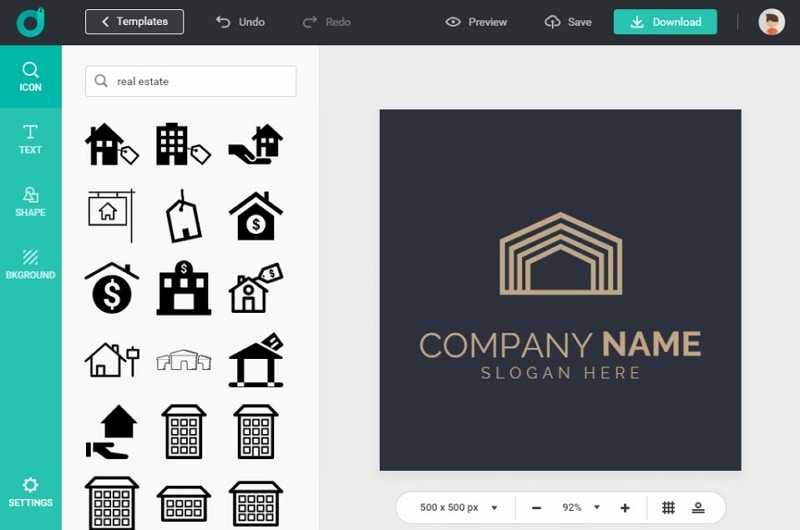Pick the house with price tag icon
Viewport: 800px width, 530px height.
coord(112,144)
